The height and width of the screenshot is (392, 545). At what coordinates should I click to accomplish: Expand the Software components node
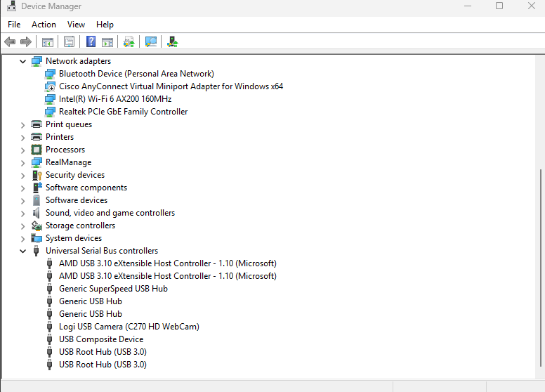[23, 188]
